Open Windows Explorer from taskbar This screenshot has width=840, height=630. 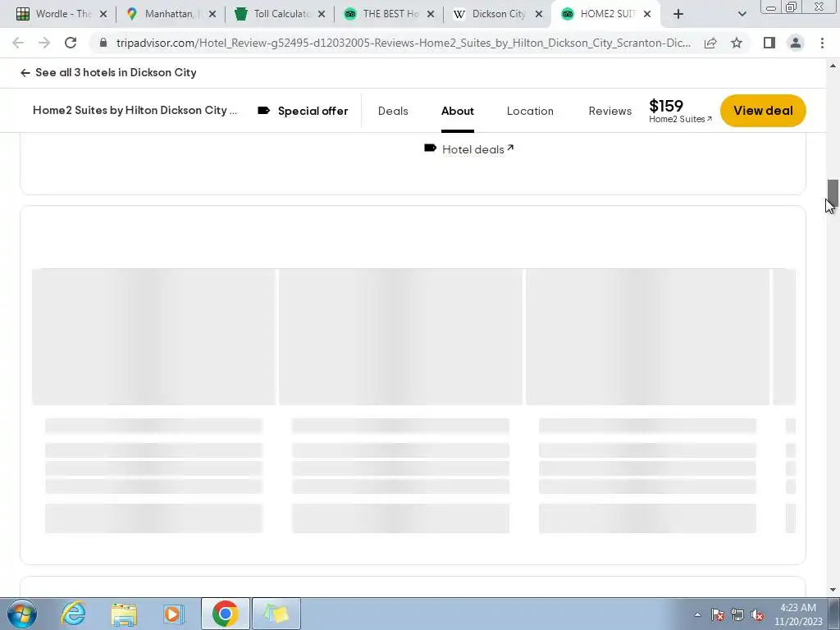tap(124, 614)
